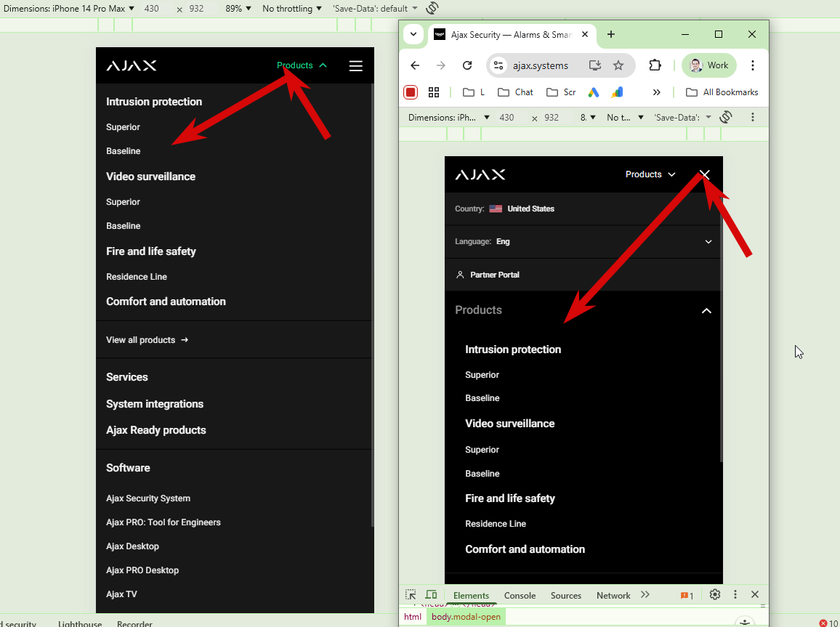Screen dimensions: 840x627
Task: Click Work profile button in Chrome
Action: point(708,65)
